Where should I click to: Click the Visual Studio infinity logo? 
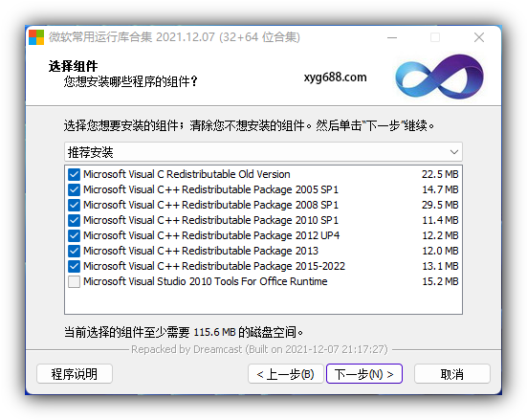439,77
